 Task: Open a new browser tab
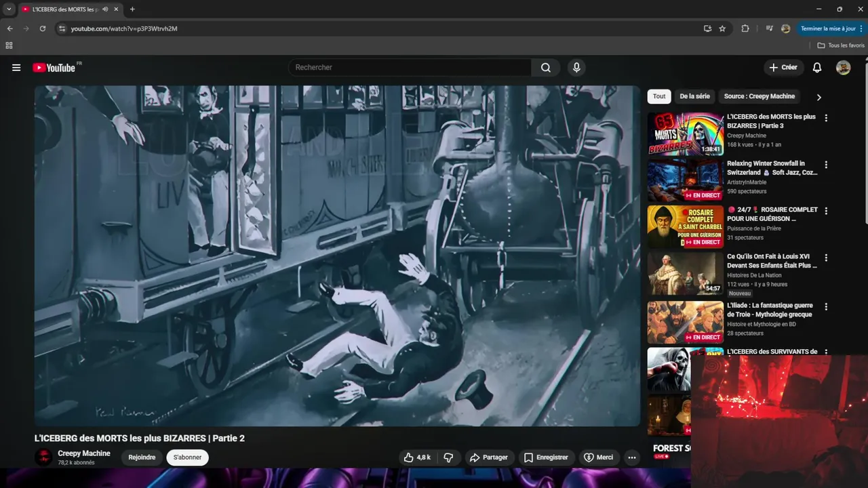click(x=132, y=9)
